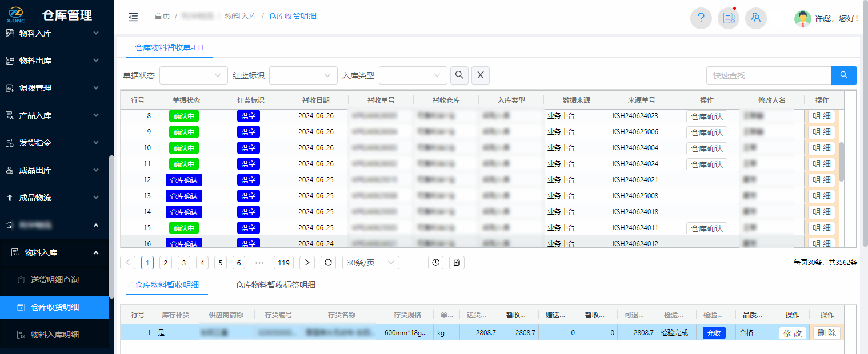The height and width of the screenshot is (354, 868).
Task: Click the blue quick search button
Action: pyautogui.click(x=843, y=75)
